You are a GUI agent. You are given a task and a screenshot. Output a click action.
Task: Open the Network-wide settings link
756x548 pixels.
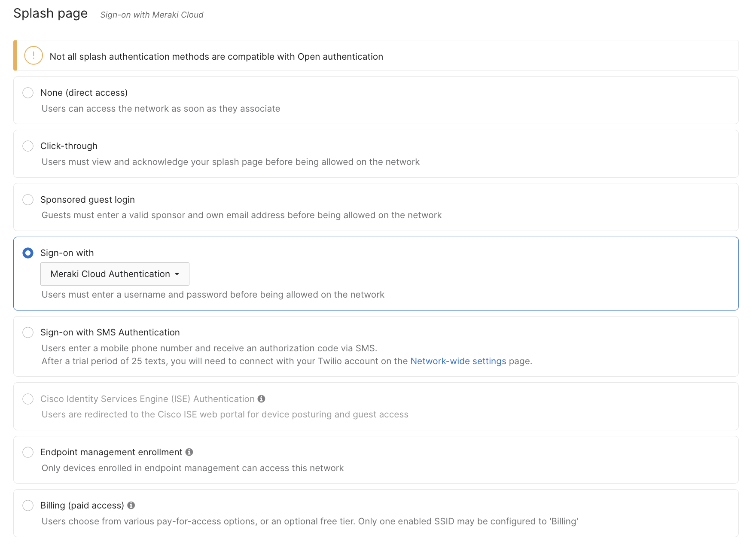pyautogui.click(x=458, y=361)
